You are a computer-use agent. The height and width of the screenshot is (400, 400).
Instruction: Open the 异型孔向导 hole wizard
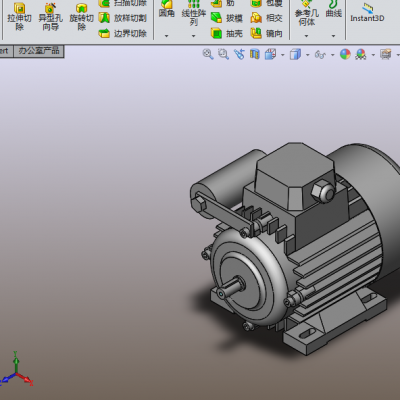tap(50, 17)
